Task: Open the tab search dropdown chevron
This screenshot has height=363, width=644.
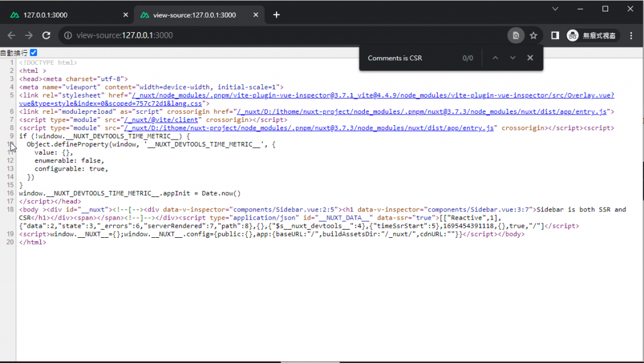Action: 555,9
